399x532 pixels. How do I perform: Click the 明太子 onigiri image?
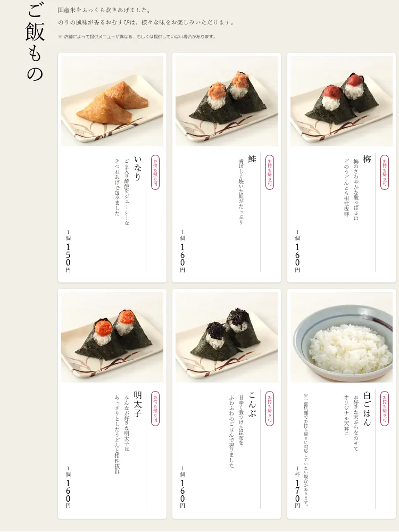tap(112, 337)
